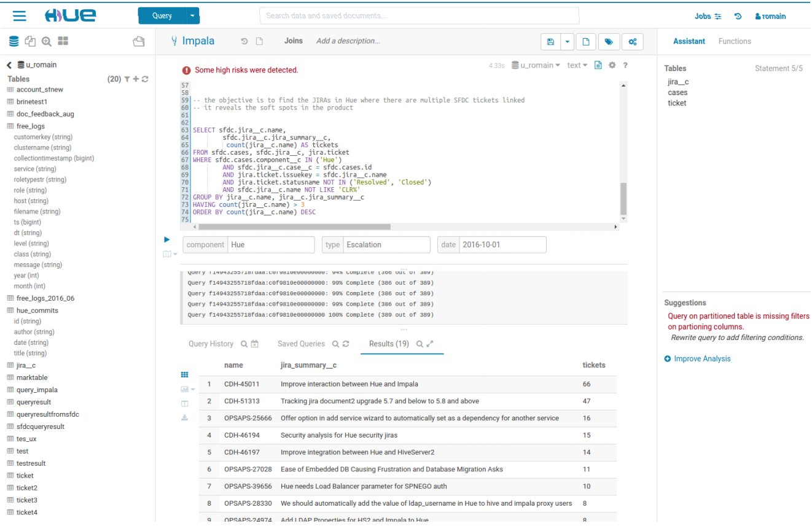Add a new table with plus icon

click(x=136, y=79)
